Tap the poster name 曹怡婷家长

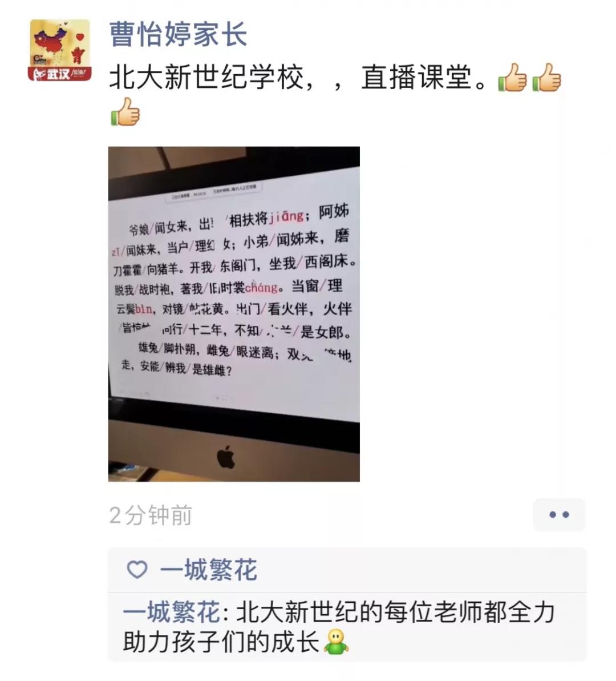tap(178, 34)
